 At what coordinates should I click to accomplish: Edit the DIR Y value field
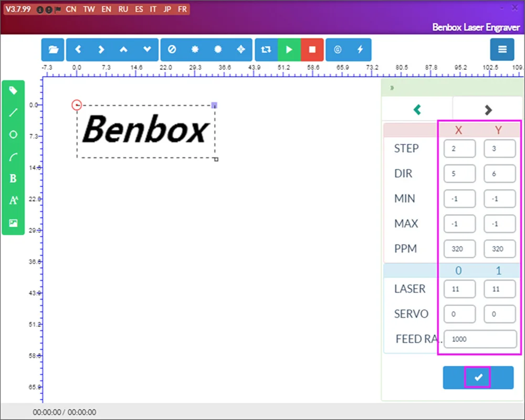click(x=500, y=173)
